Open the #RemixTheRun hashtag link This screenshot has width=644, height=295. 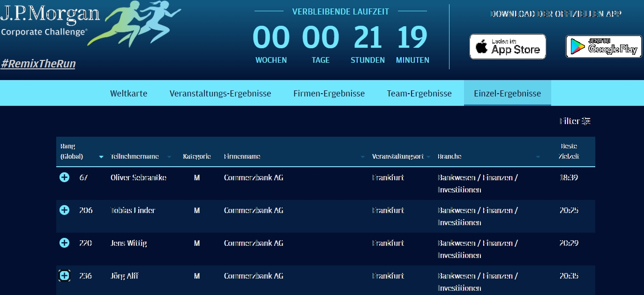click(38, 64)
